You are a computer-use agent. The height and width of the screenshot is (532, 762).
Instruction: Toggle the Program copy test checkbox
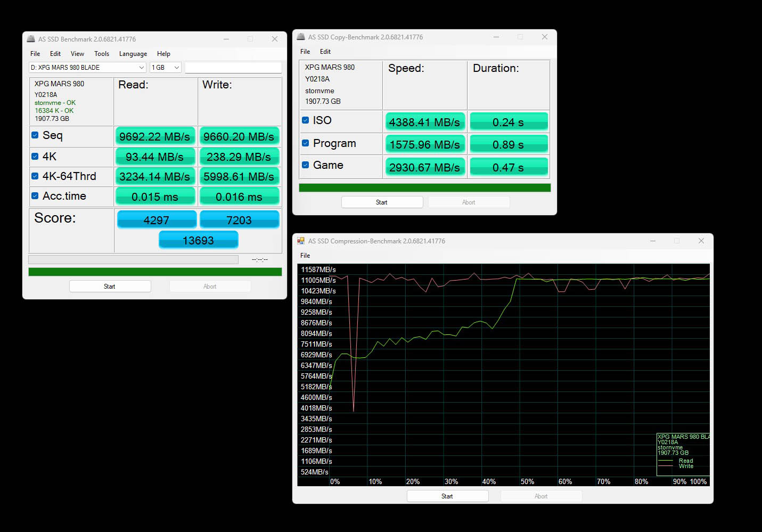tap(305, 143)
